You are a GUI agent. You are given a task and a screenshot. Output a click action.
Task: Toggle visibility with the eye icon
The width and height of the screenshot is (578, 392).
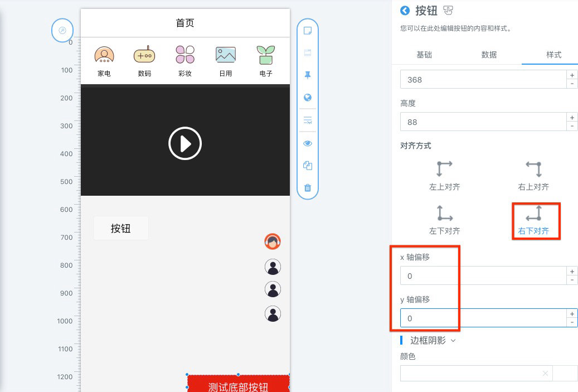pyautogui.click(x=307, y=143)
